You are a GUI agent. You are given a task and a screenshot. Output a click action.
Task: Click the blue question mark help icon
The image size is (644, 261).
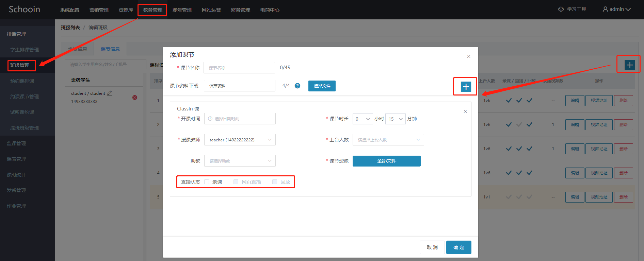[x=297, y=86]
